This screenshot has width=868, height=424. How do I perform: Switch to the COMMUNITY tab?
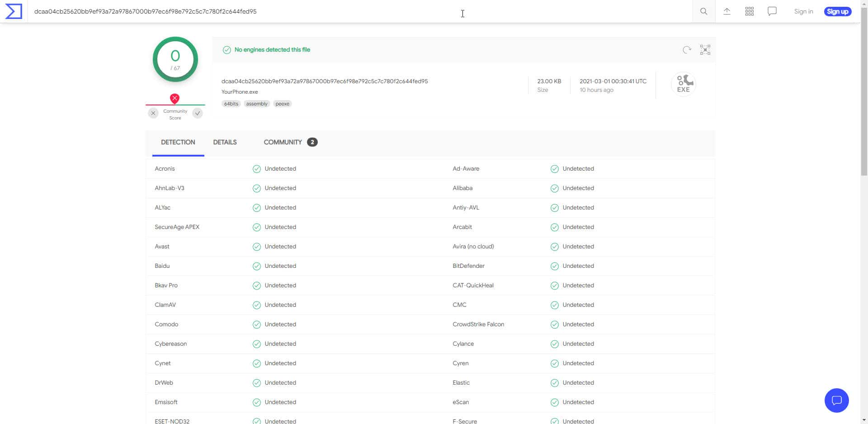[290, 142]
